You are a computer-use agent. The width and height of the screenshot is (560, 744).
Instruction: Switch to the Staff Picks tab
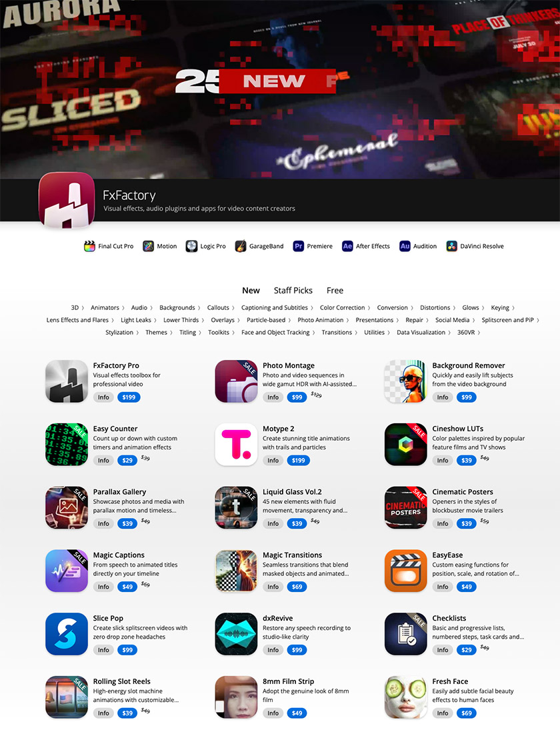(x=293, y=291)
